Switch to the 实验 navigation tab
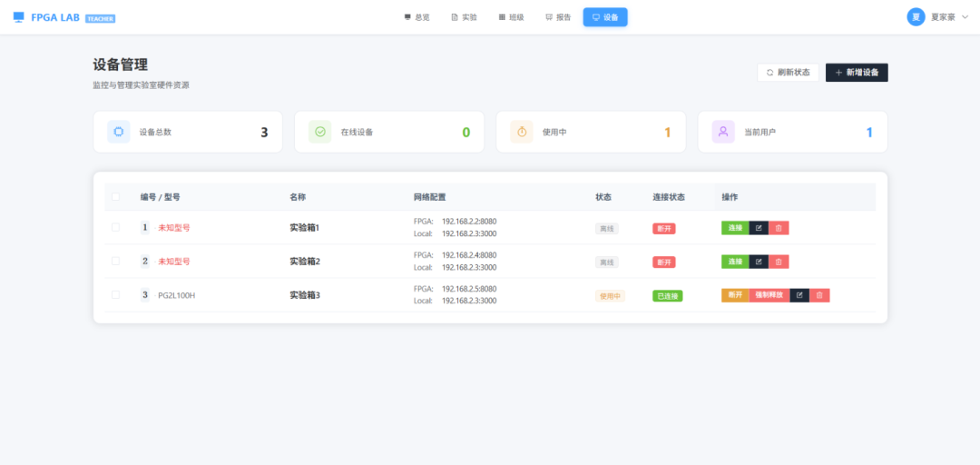980x465 pixels. click(x=464, y=17)
